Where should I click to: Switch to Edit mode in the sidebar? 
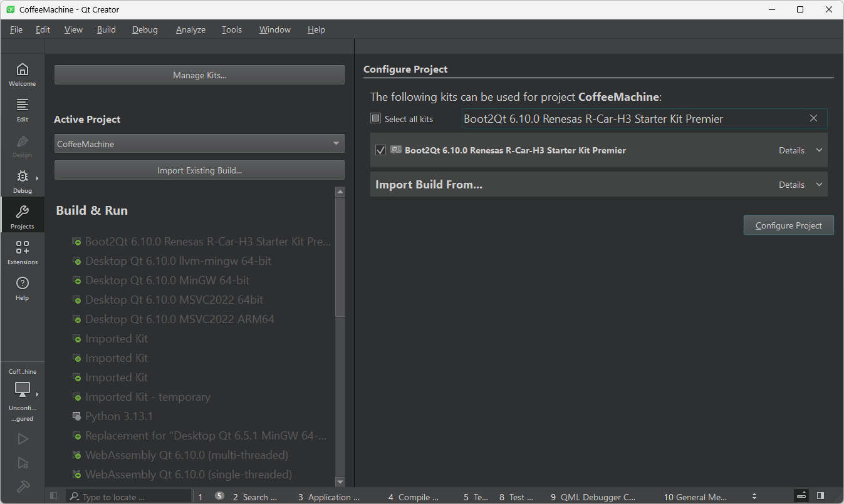click(x=23, y=110)
